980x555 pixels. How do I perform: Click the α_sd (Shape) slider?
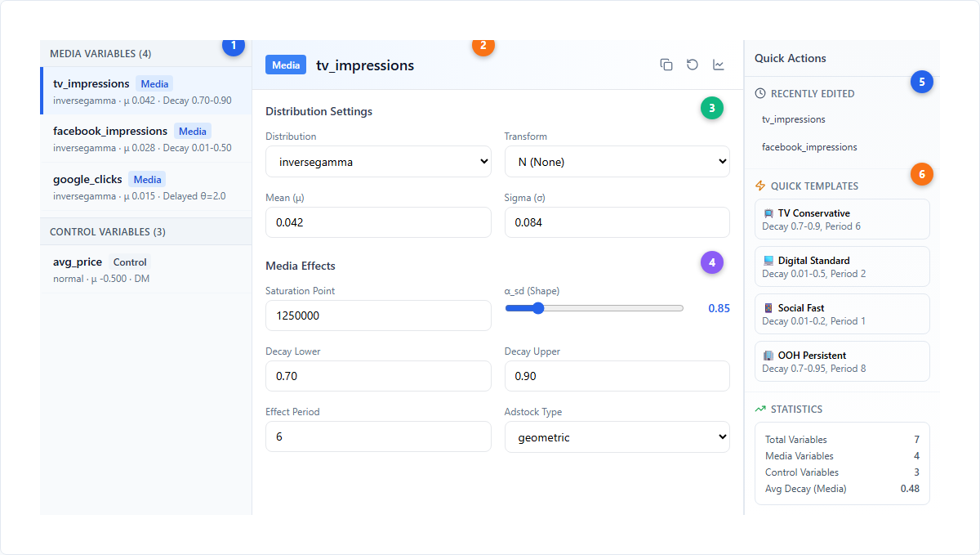(595, 308)
